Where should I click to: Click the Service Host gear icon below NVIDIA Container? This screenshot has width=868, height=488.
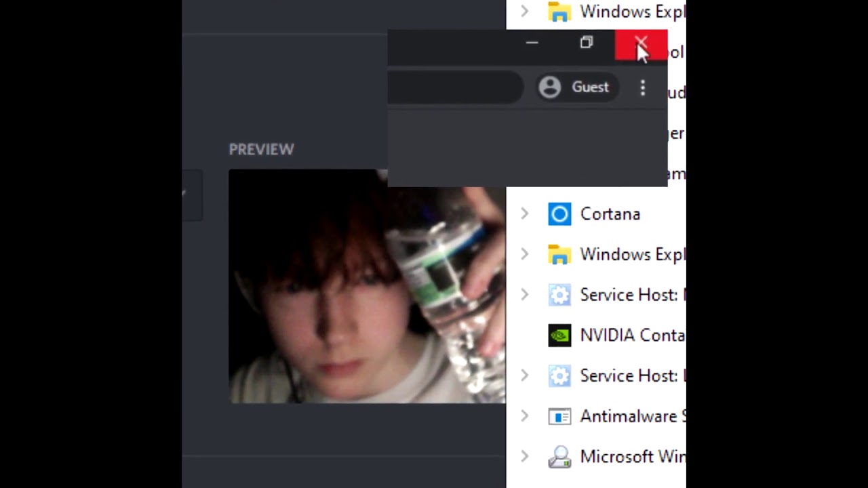tap(559, 376)
